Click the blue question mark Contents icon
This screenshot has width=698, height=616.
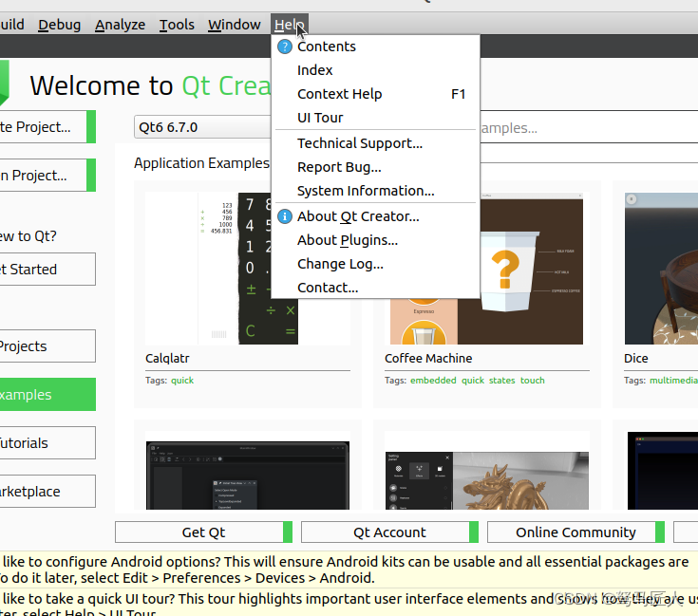pos(285,47)
